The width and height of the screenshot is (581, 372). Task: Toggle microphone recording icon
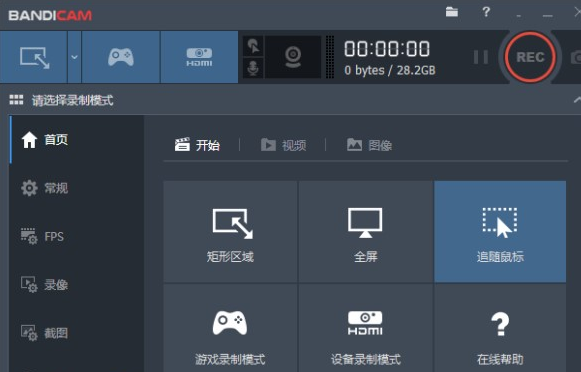coord(253,68)
